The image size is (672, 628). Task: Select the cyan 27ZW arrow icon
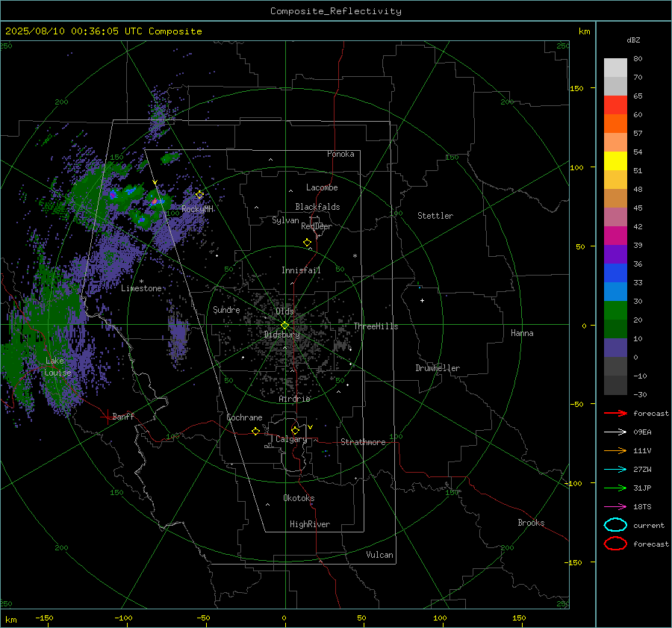[x=615, y=470]
